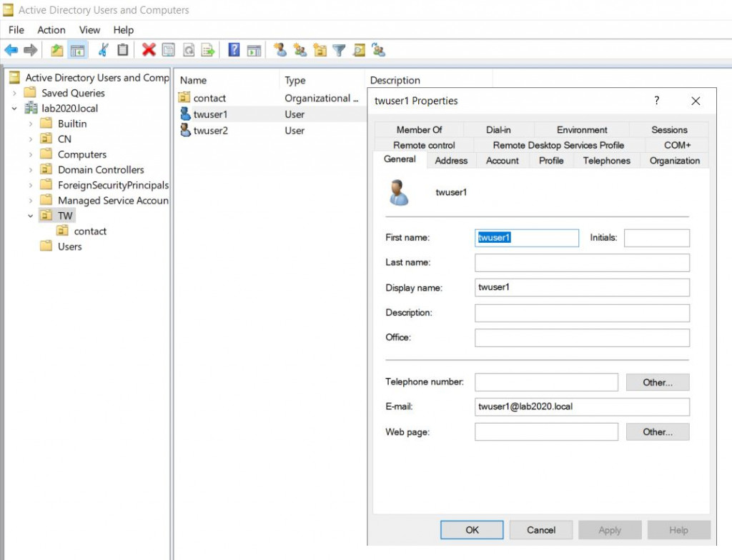This screenshot has height=560, width=732.
Task: Select the Users container in tree
Action: pos(69,246)
